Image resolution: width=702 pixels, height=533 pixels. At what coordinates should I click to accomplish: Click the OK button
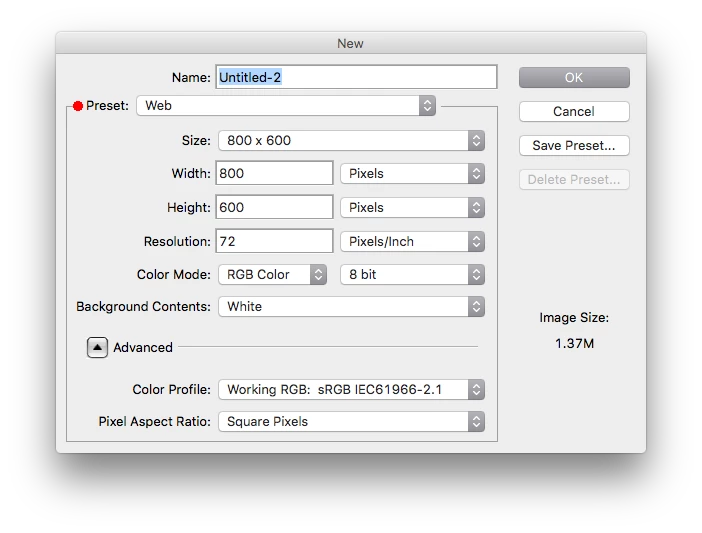tap(574, 77)
